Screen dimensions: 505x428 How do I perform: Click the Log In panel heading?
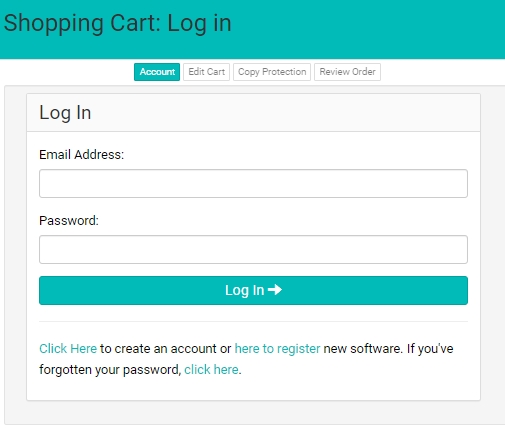click(x=65, y=113)
